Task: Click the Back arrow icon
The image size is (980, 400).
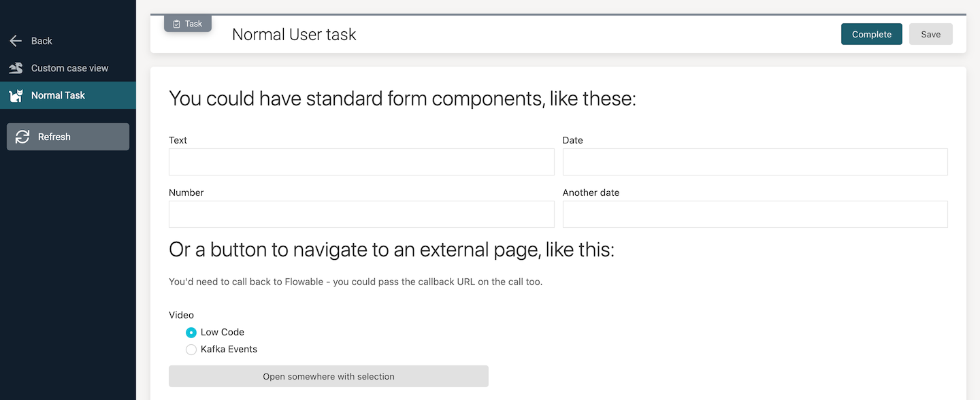Action: (x=16, y=41)
